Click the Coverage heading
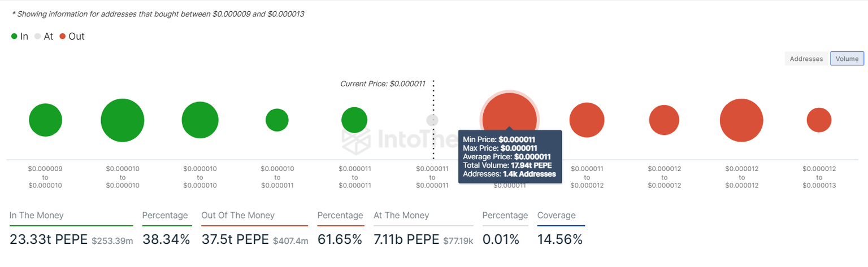This screenshot has height=267, width=868. point(556,215)
